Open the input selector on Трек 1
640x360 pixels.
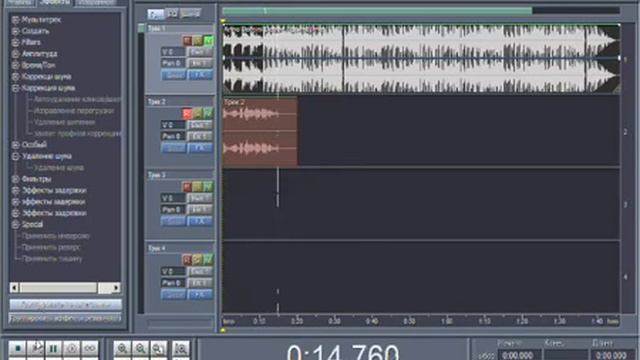(200, 63)
